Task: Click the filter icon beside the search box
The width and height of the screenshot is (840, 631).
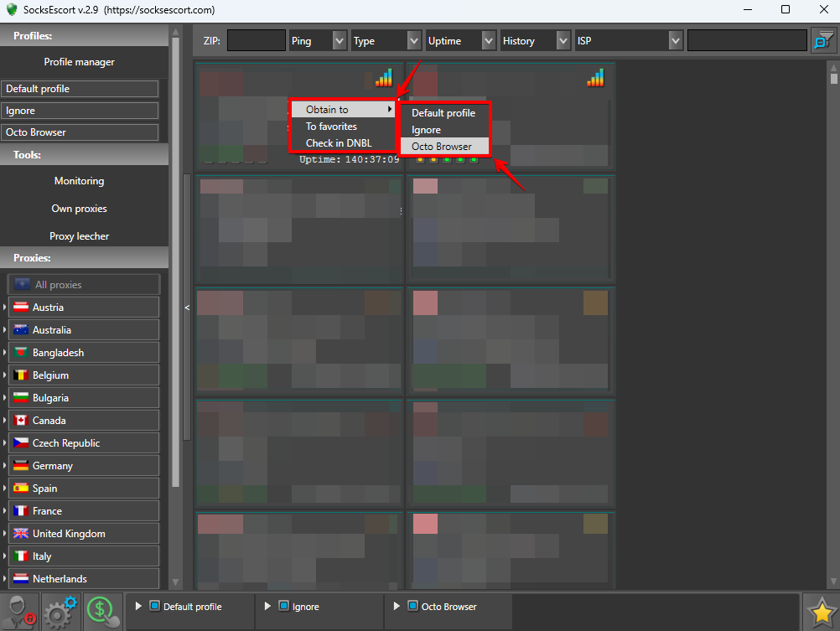Action: click(x=823, y=41)
